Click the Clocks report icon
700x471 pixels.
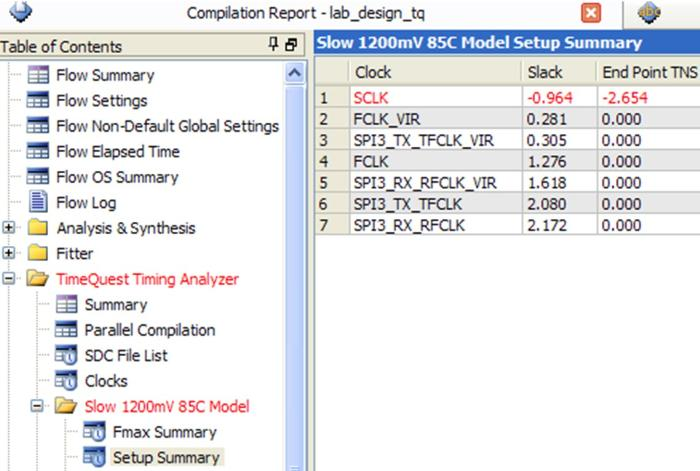pos(67,381)
